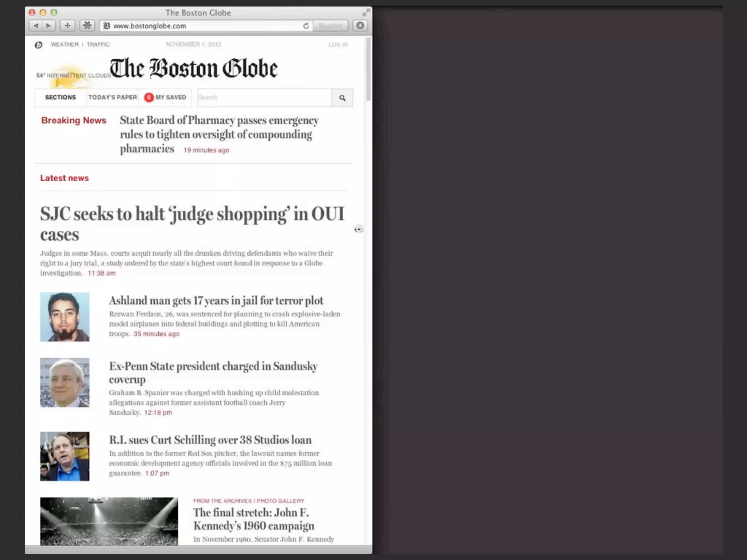Open the TODAY'S PAPER tab
This screenshot has width=747, height=560.
112,97
